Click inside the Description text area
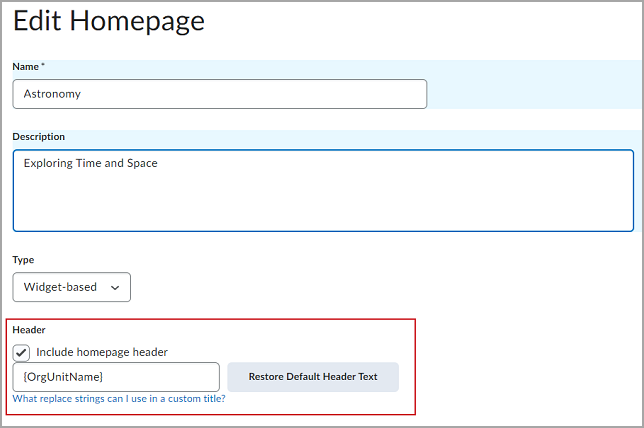644x428 pixels. point(323,191)
